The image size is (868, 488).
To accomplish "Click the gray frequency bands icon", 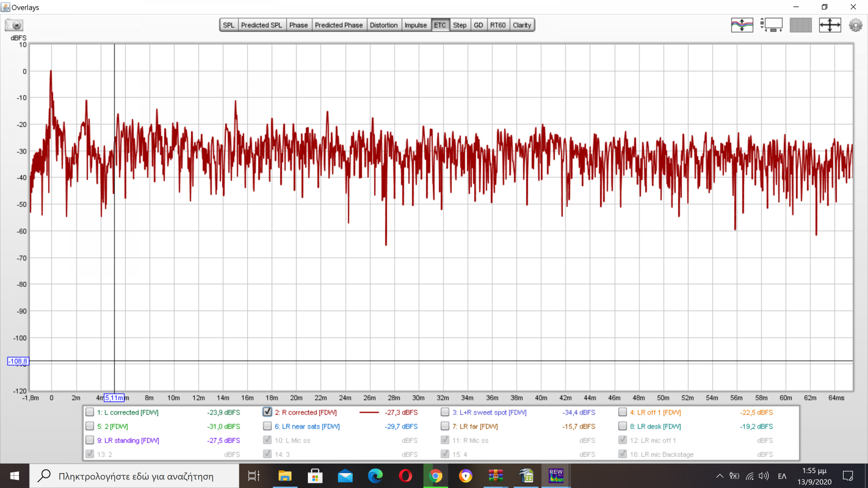I will coord(801,25).
